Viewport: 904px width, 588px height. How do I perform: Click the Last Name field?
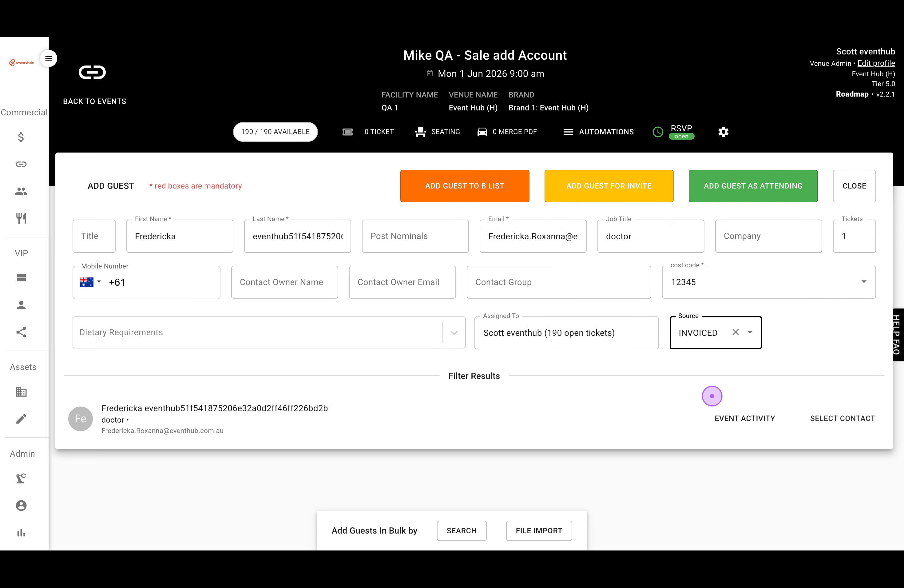point(297,236)
